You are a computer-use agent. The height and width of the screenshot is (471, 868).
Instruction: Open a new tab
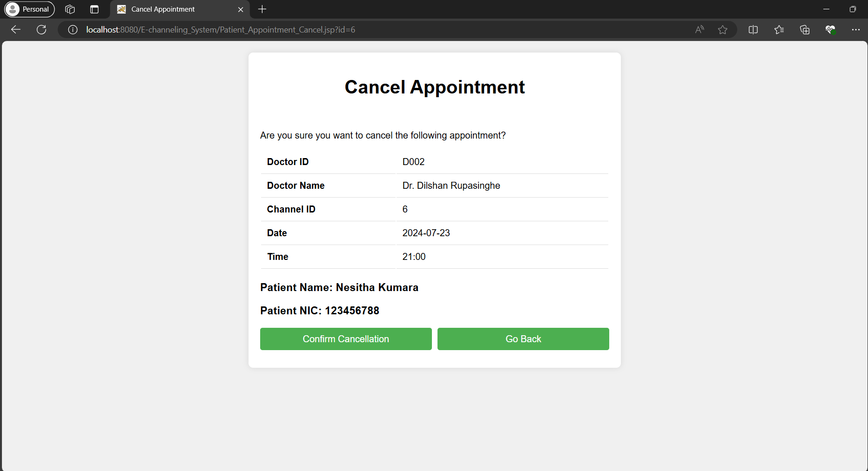tap(262, 9)
